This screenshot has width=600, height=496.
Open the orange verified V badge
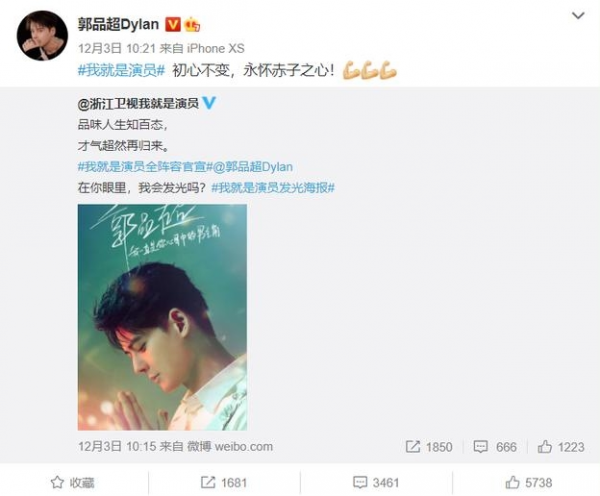(x=173, y=25)
